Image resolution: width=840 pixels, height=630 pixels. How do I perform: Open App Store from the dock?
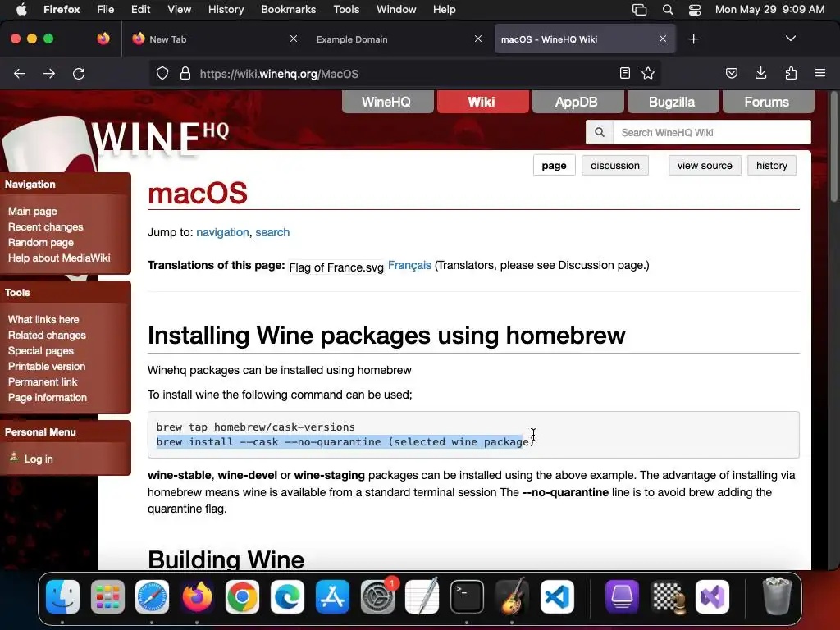[332, 597]
